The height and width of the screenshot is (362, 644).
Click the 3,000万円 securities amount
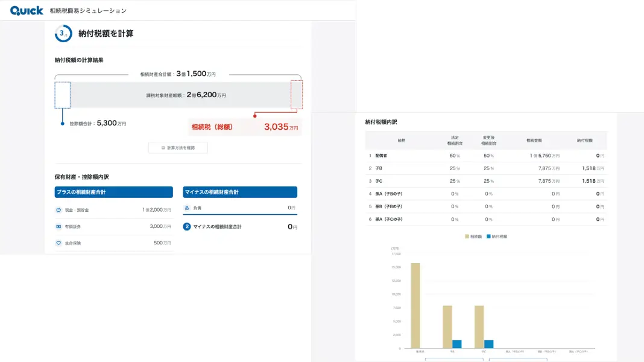(160, 226)
